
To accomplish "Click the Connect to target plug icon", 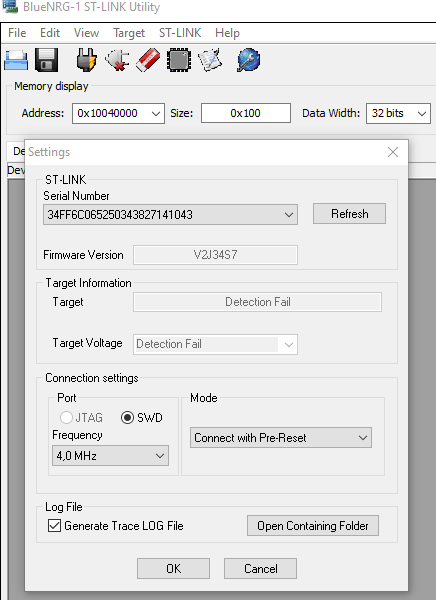I will [86, 60].
